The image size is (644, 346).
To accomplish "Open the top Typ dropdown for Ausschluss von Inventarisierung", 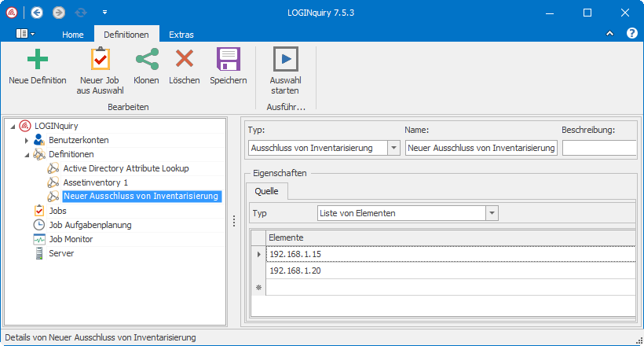I will (x=393, y=148).
